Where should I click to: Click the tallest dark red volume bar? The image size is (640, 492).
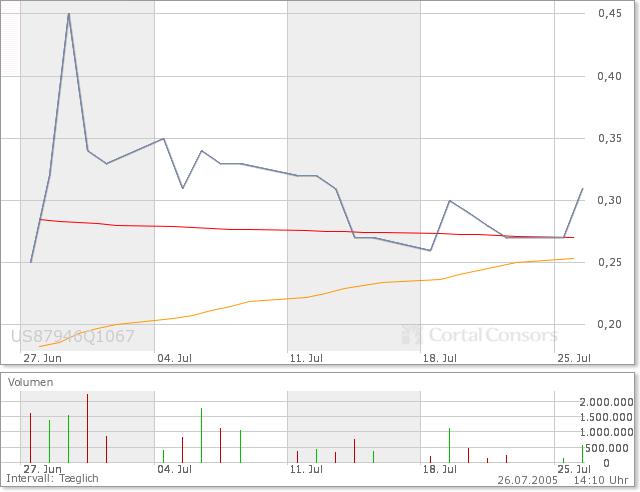[x=87, y=428]
